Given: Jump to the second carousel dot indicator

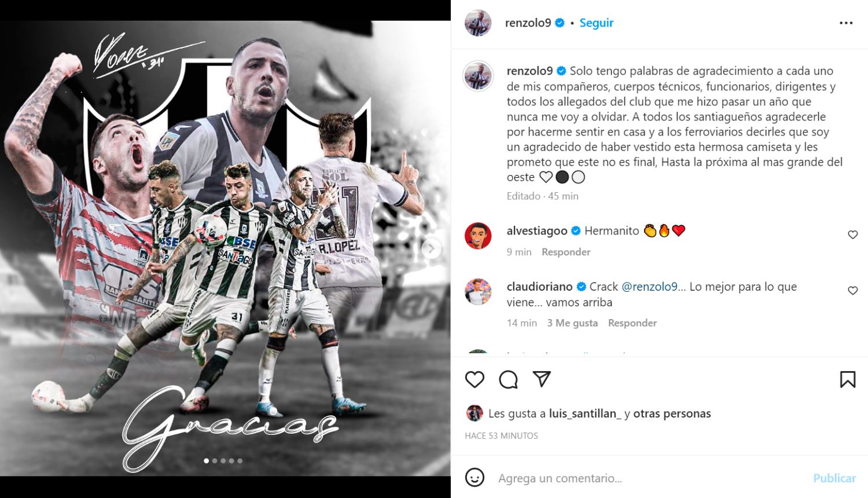Looking at the screenshot, I should point(215,461).
